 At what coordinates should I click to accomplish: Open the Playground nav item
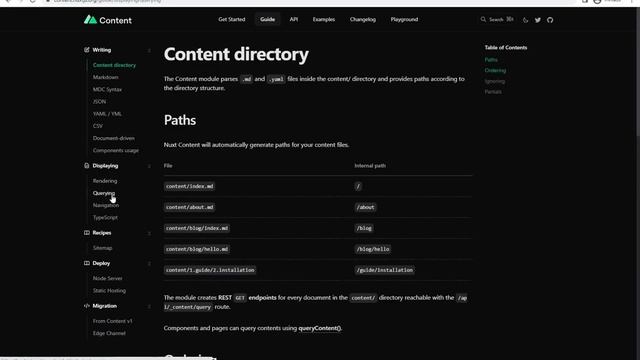(404, 19)
